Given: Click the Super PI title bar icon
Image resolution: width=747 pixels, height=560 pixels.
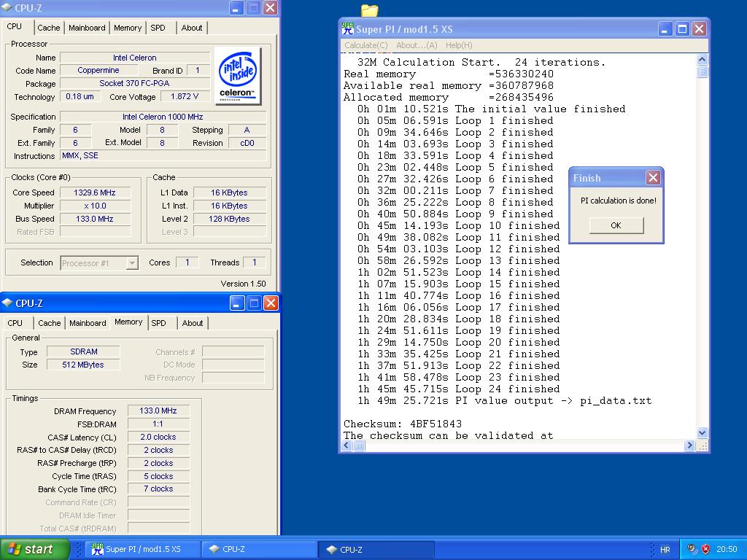Looking at the screenshot, I should tap(348, 28).
